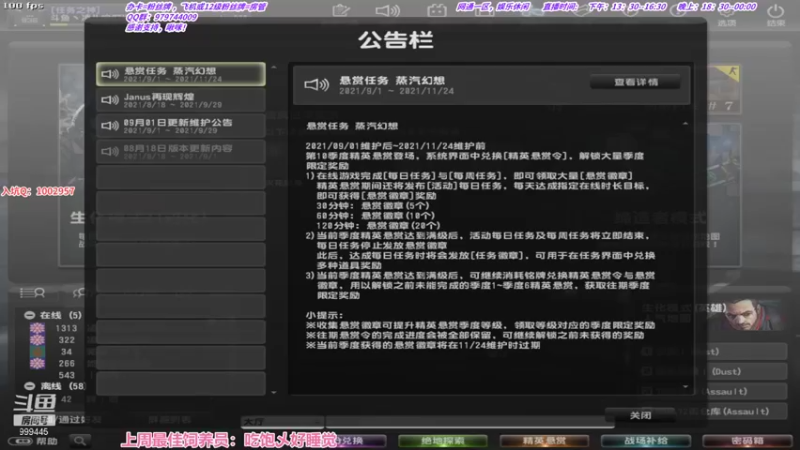Click the speaker icon beside 08月18日版本更新内容
This screenshot has height=450, width=800.
pyautogui.click(x=110, y=152)
